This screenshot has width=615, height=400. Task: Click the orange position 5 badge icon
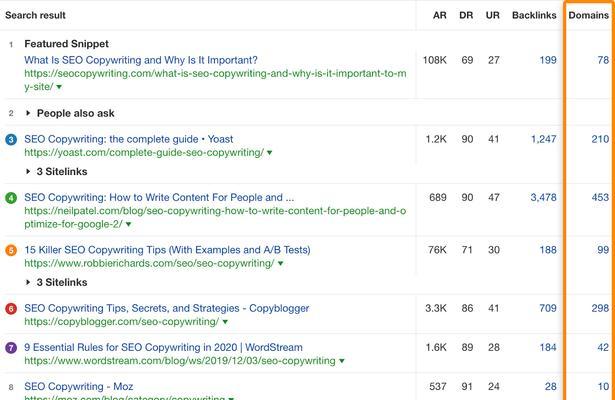[11, 250]
